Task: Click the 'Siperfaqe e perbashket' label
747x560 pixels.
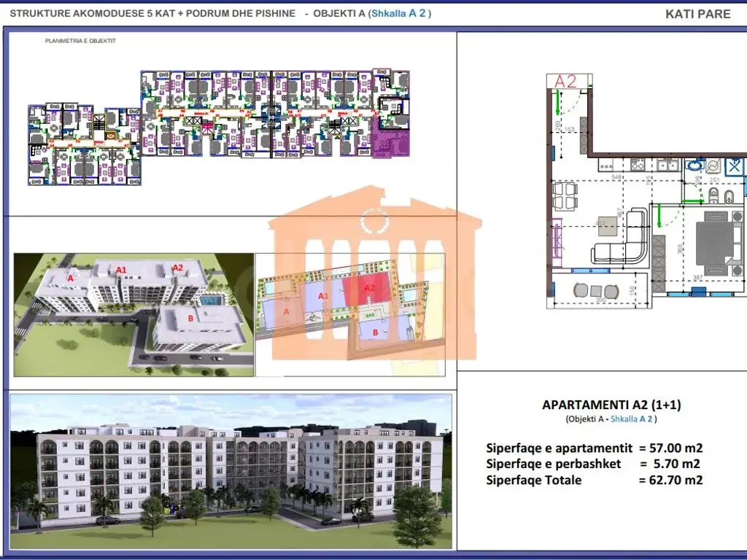Action: click(x=554, y=464)
